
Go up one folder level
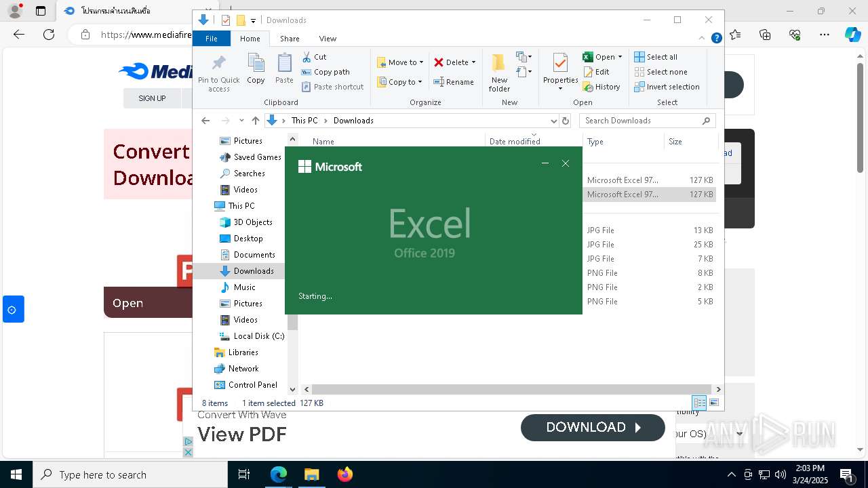coord(255,121)
